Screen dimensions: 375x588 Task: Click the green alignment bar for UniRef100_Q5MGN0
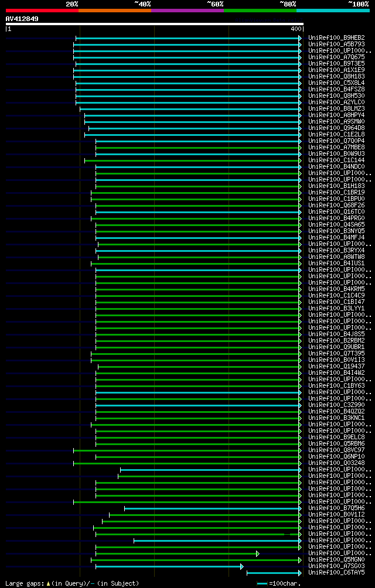195,560
